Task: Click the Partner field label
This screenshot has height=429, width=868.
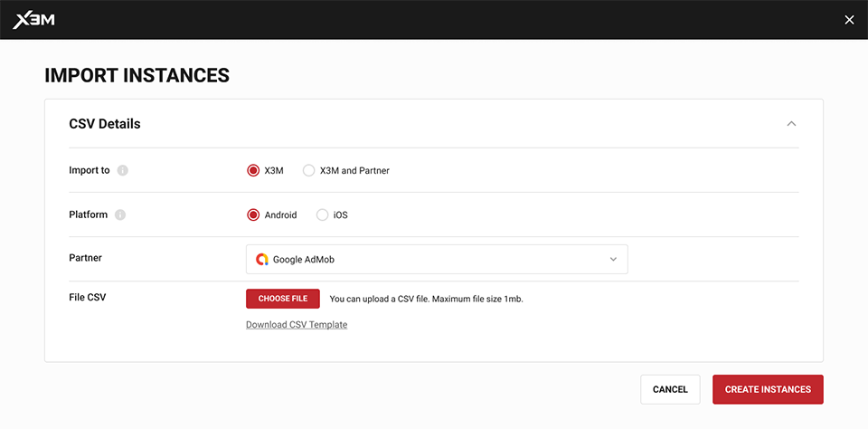Action: coord(85,258)
